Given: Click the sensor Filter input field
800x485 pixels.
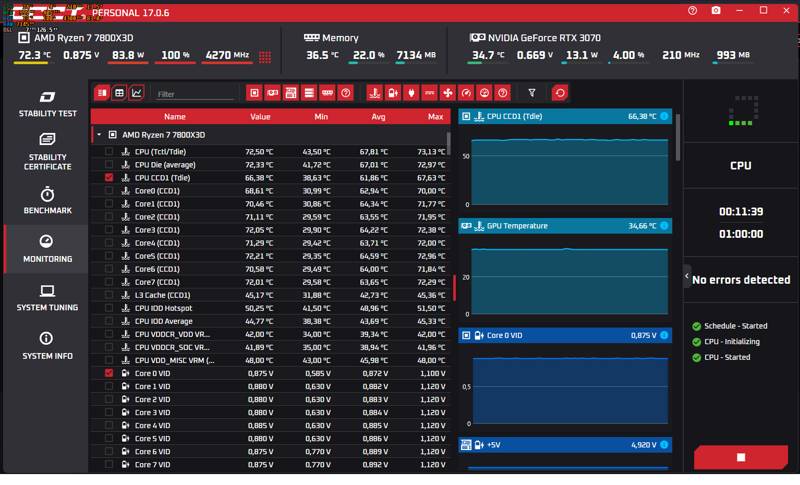Looking at the screenshot, I should tap(194, 94).
